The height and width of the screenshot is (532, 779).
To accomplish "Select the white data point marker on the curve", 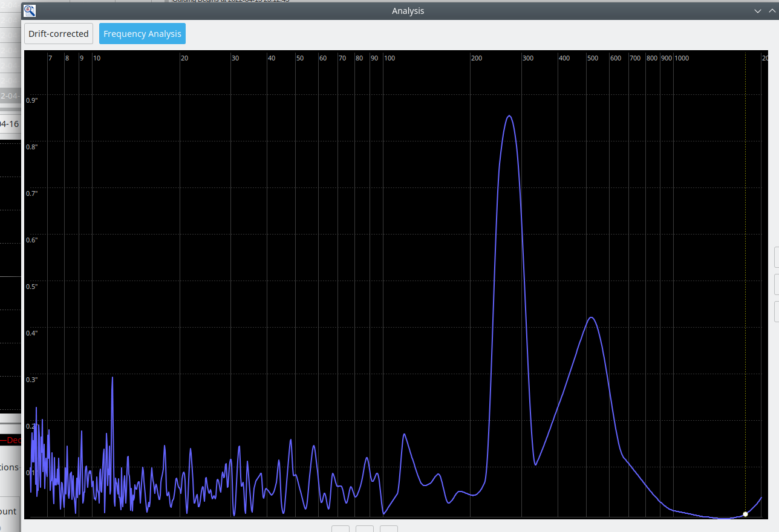I will [745, 514].
